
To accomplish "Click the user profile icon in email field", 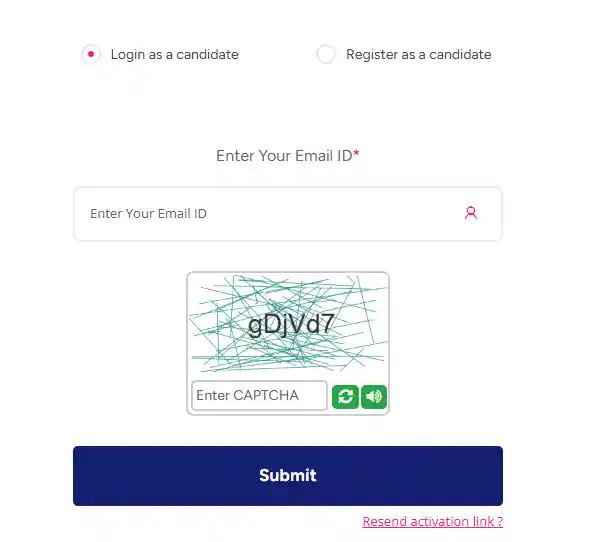I will 470,213.
